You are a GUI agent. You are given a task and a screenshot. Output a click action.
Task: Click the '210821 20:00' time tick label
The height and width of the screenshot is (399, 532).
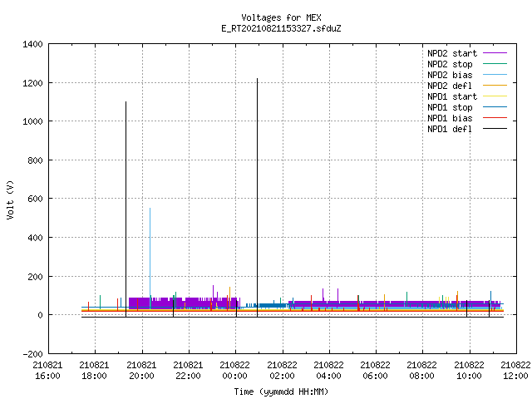click(142, 371)
